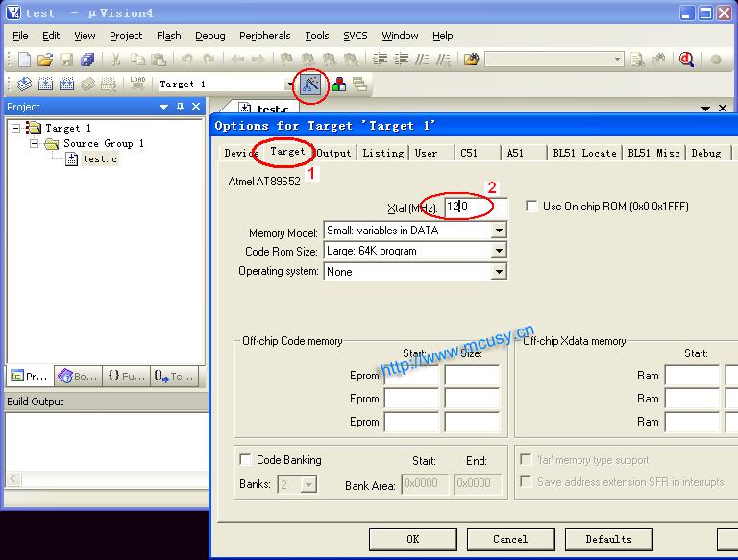Click the Defaults button
Image resolution: width=738 pixels, height=560 pixels.
[608, 539]
